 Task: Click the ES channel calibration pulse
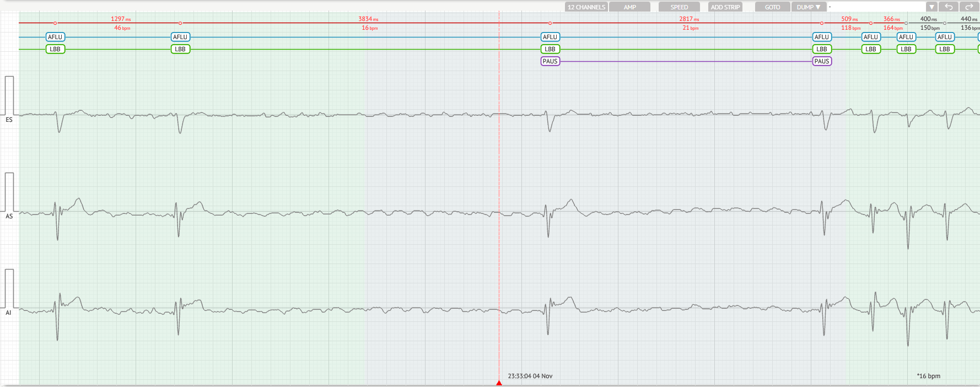9,95
